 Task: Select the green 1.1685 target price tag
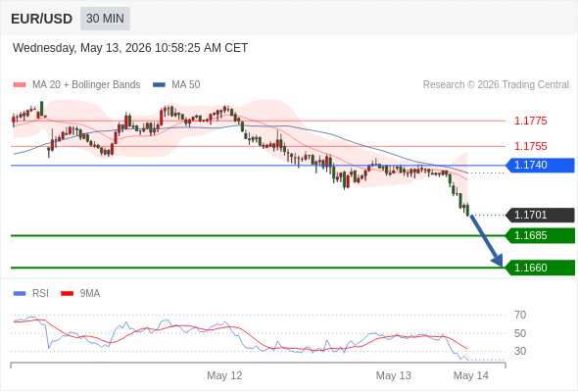click(540, 235)
